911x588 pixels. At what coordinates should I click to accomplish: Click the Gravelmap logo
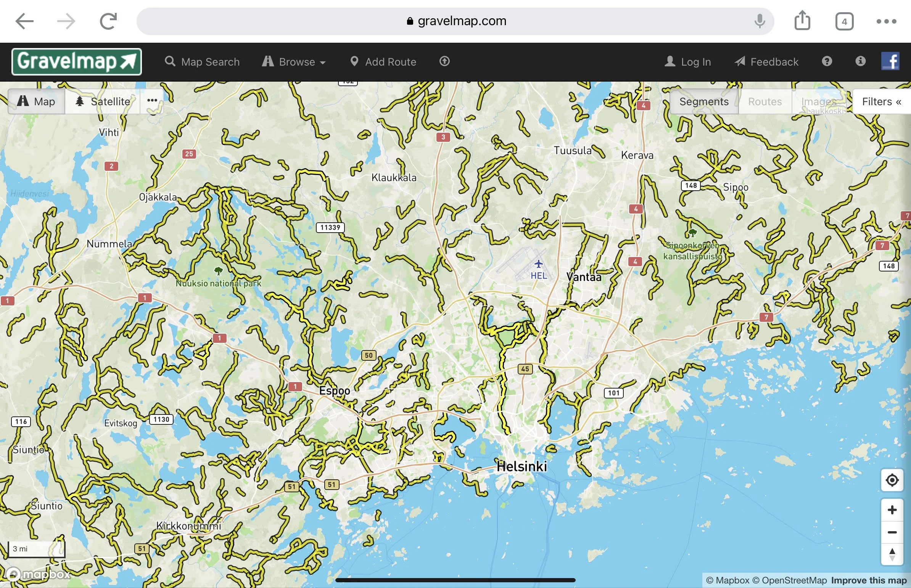coord(76,61)
